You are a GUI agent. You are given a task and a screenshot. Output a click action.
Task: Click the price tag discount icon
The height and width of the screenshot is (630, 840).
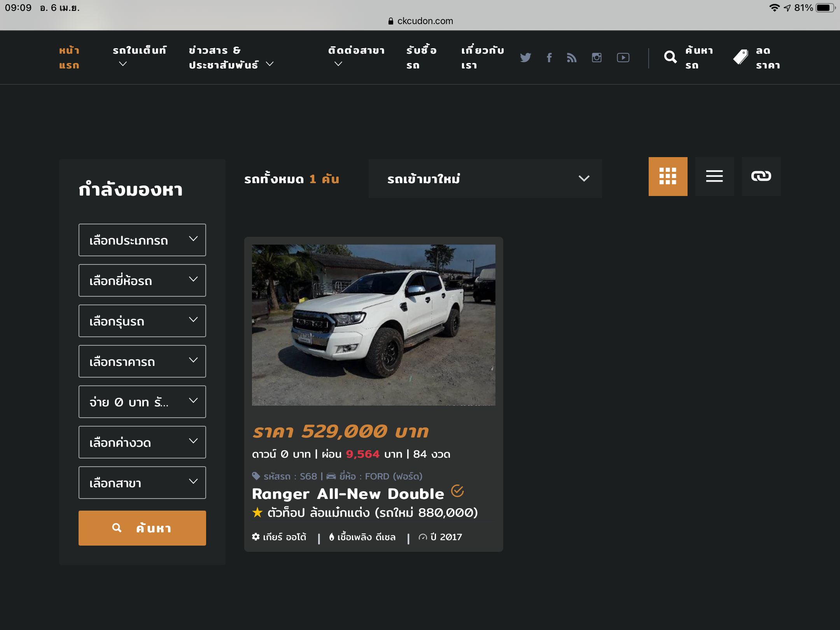740,58
